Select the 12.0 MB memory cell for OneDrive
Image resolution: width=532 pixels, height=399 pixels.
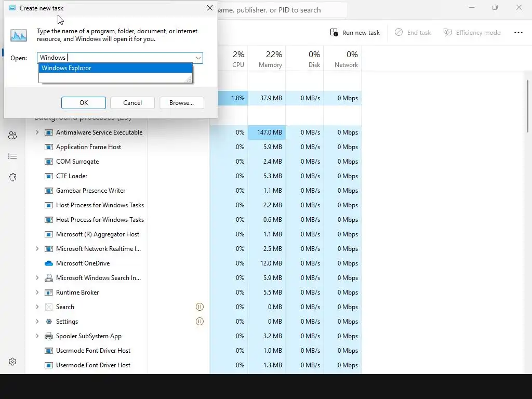click(267, 263)
